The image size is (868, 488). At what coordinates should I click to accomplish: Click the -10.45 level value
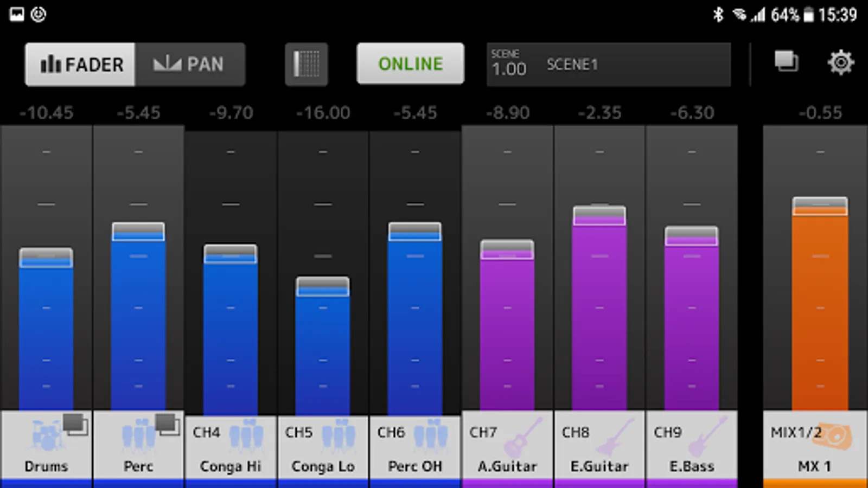(46, 113)
